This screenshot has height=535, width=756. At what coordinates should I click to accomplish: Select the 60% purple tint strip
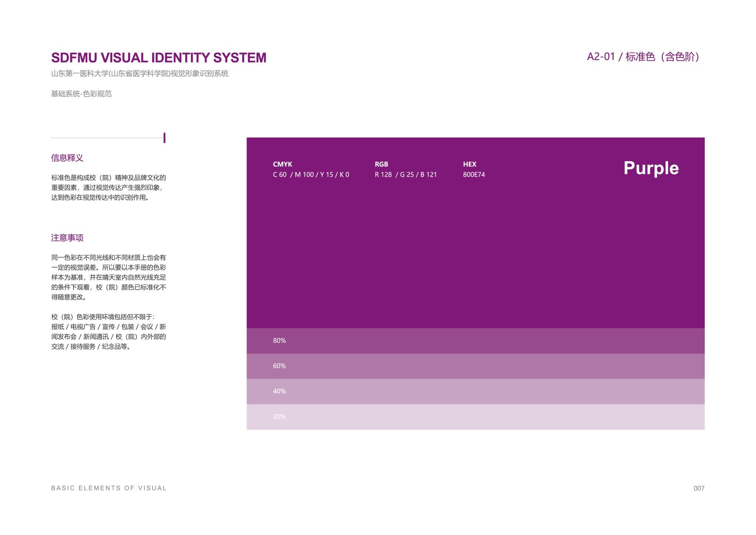point(475,366)
